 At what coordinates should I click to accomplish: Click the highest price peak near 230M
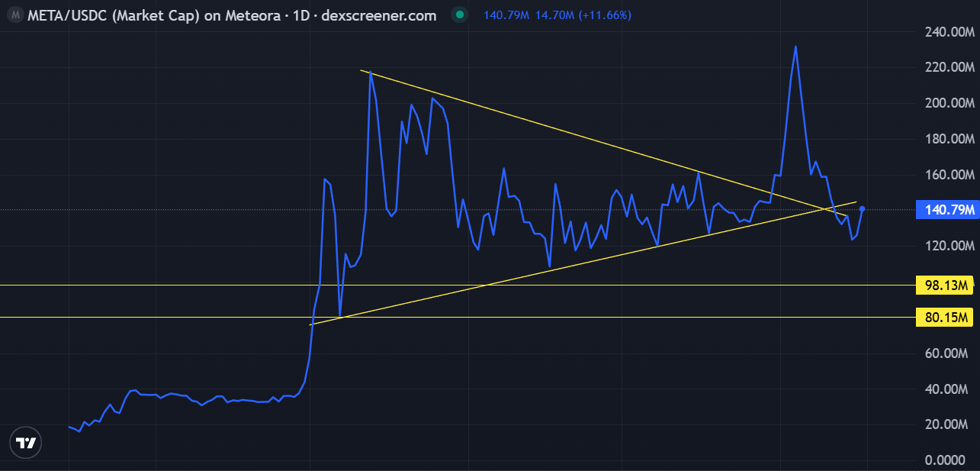pyautogui.click(x=795, y=47)
